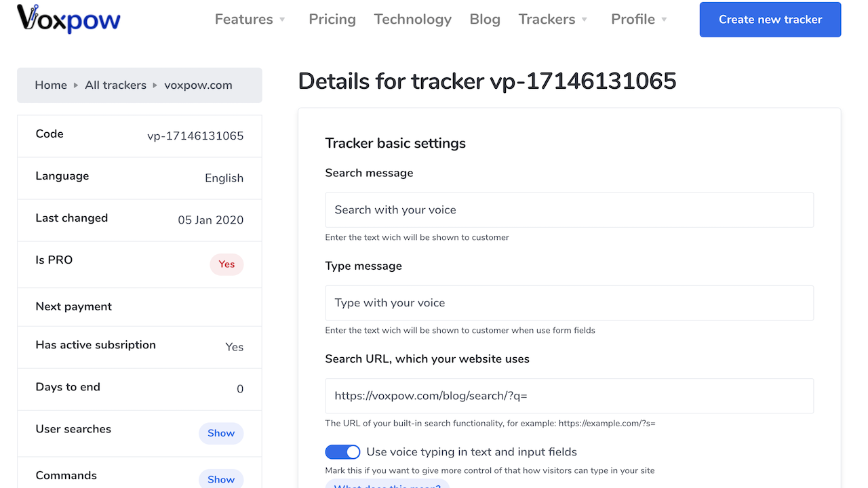
Task: Go to the Pricing page
Action: tap(332, 20)
